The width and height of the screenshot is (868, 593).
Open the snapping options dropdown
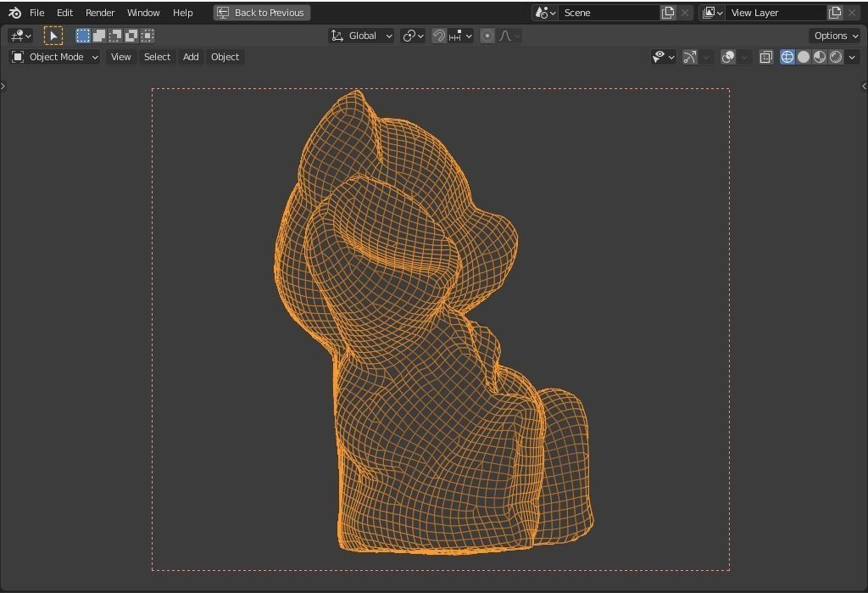click(460, 36)
